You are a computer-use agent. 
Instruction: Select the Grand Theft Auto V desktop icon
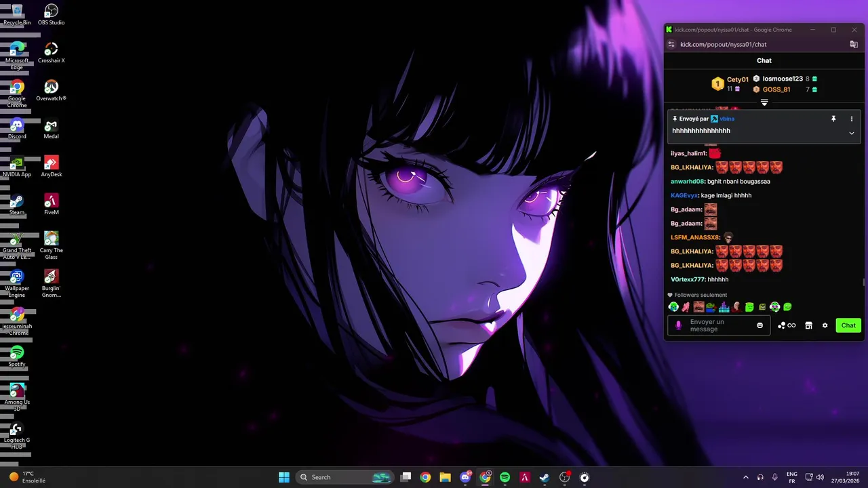[x=17, y=245]
